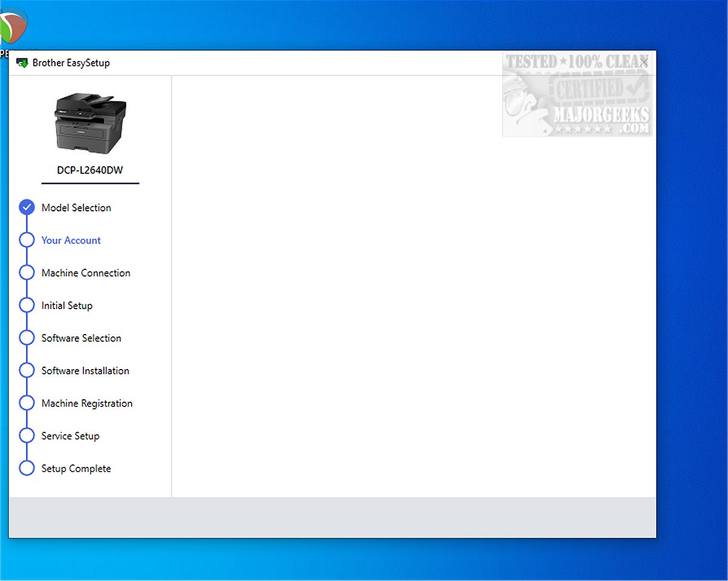Click the Software Installation step circle
The width and height of the screenshot is (728, 581).
[x=27, y=371]
